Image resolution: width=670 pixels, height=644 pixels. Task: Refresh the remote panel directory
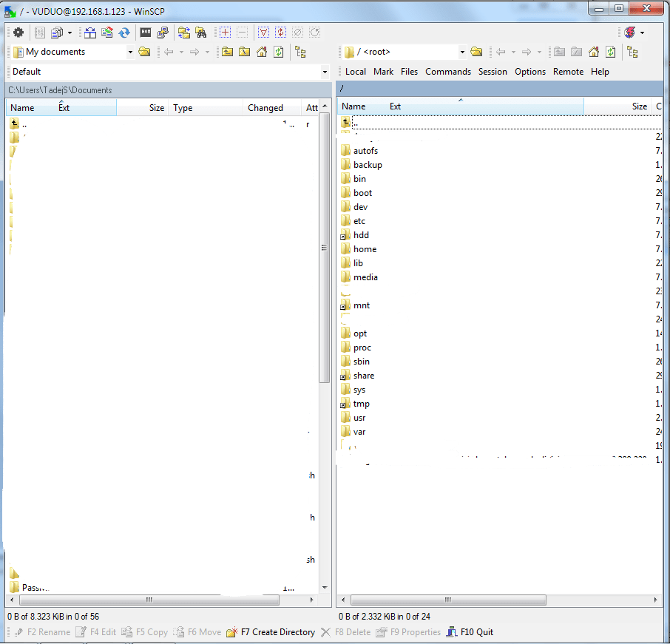tap(610, 52)
